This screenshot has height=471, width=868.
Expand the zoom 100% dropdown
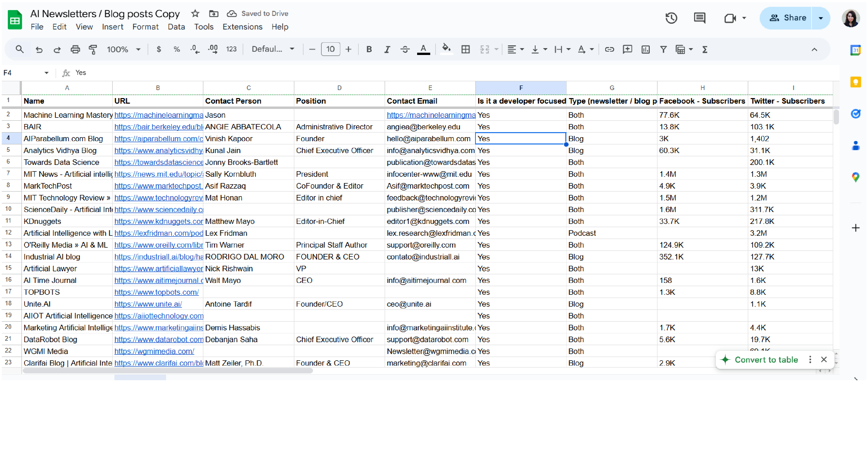[x=123, y=50]
